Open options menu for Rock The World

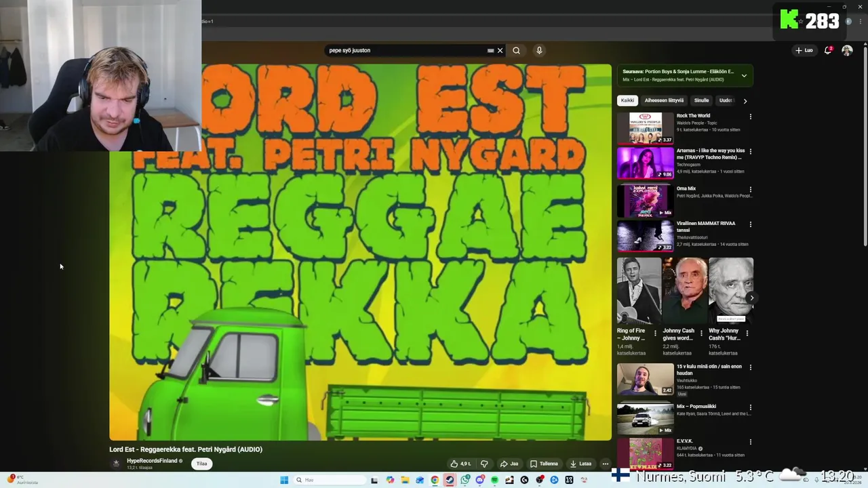click(x=750, y=117)
